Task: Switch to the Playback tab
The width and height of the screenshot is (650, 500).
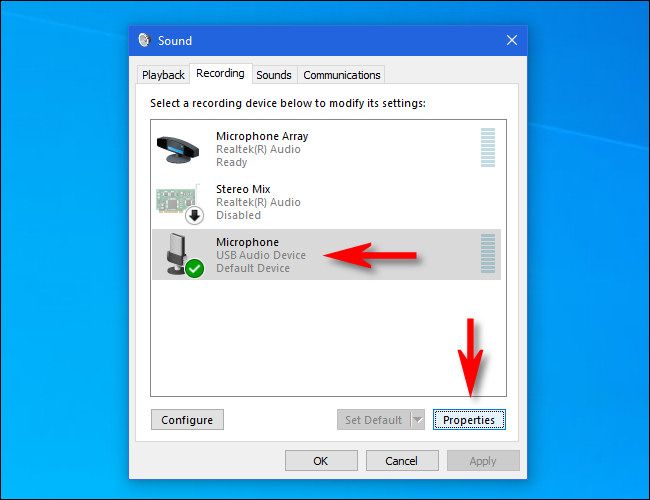Action: pos(163,75)
